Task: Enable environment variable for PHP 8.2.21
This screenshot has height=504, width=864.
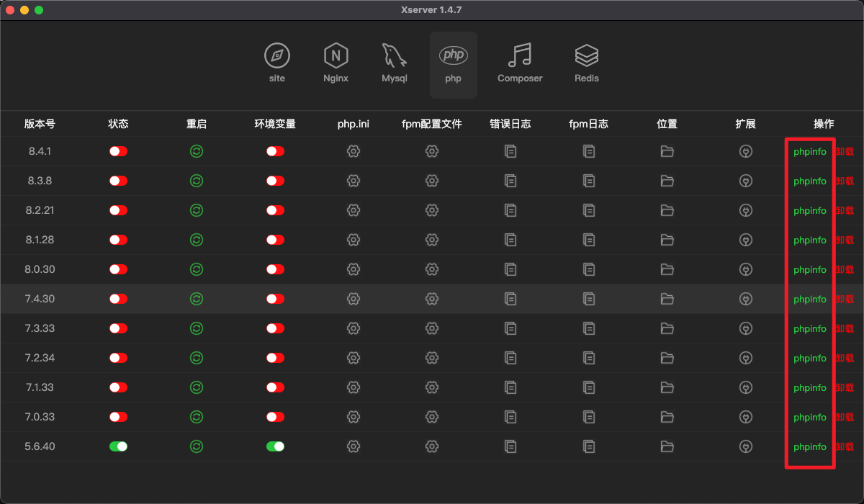Action: click(x=275, y=210)
